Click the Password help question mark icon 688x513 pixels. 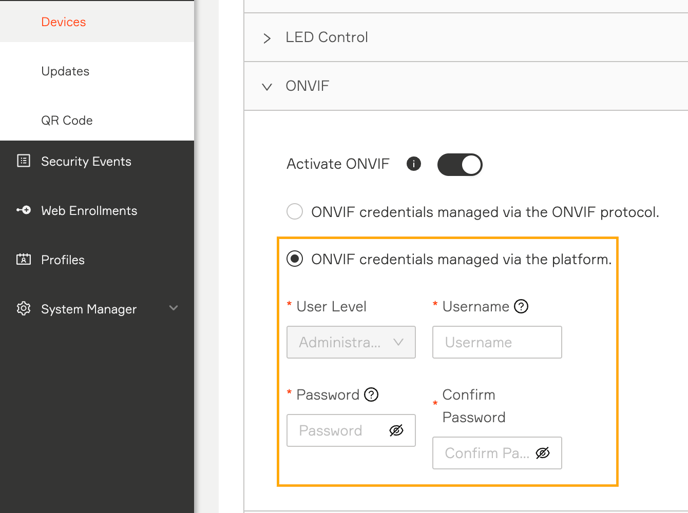371,395
